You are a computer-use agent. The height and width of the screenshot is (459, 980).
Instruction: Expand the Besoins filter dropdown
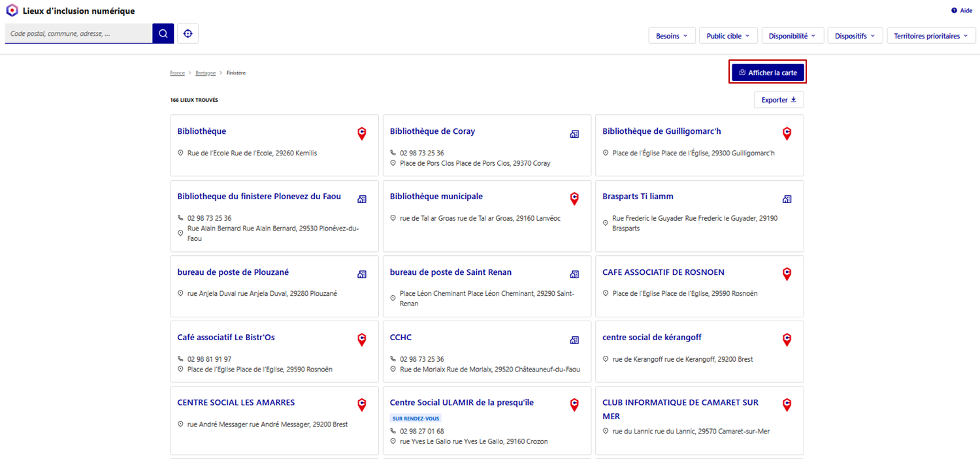672,36
